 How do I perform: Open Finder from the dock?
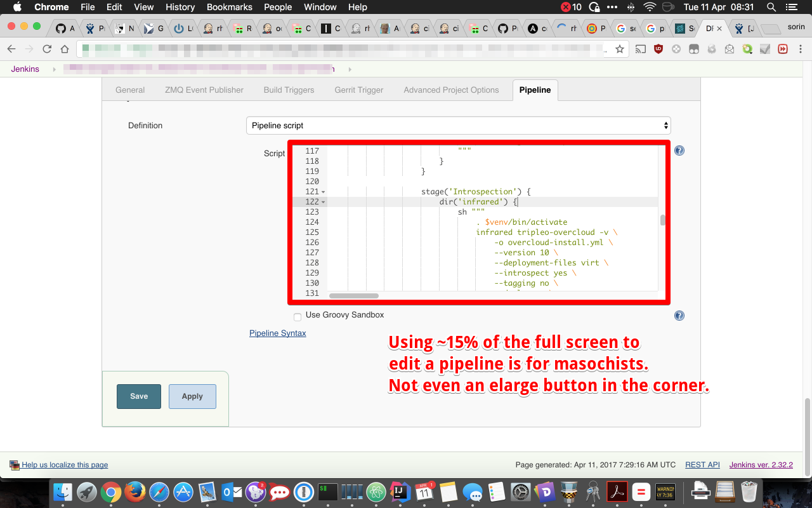pyautogui.click(x=63, y=492)
